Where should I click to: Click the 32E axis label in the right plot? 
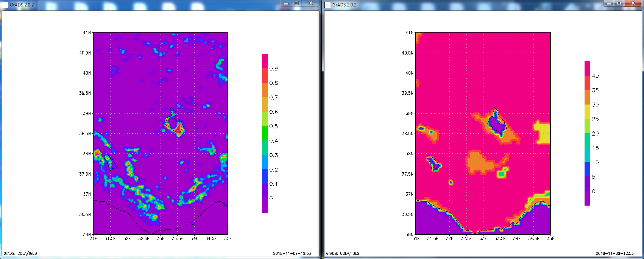[449, 239]
